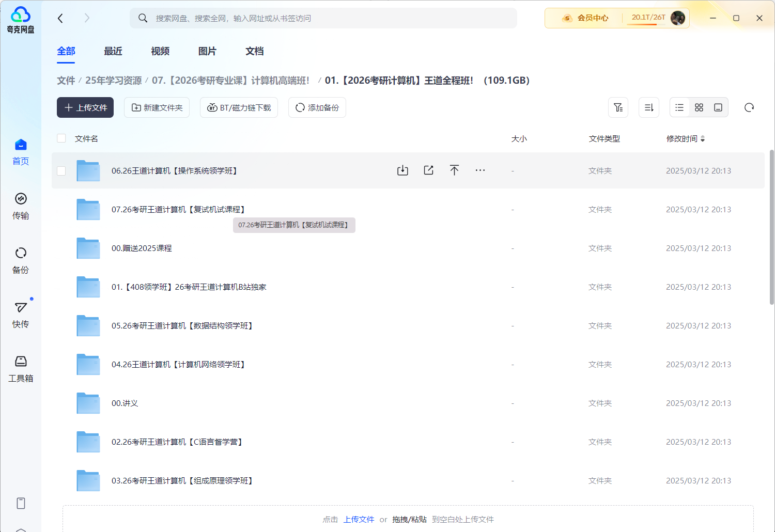Switch to large preview view layout

(x=718, y=107)
